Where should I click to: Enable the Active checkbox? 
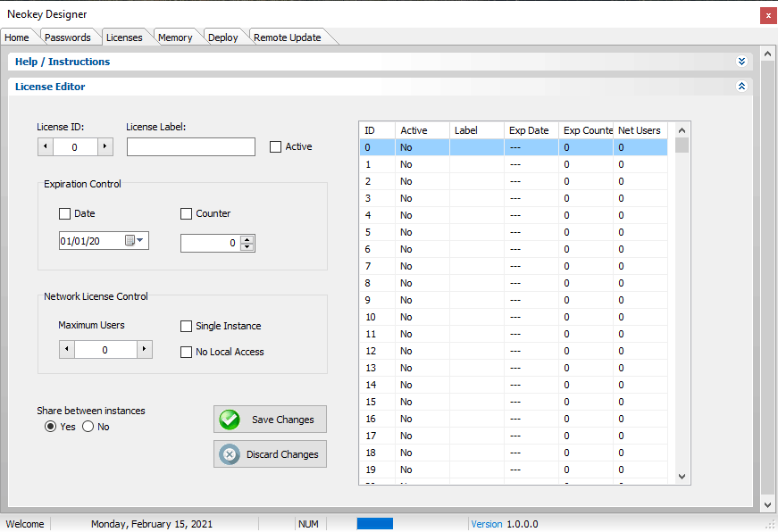(275, 146)
